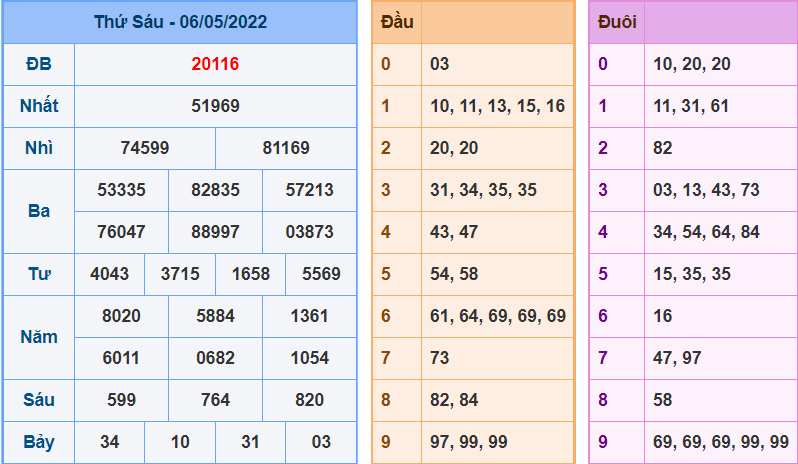
Task: Select the number 764
Action: (x=215, y=400)
